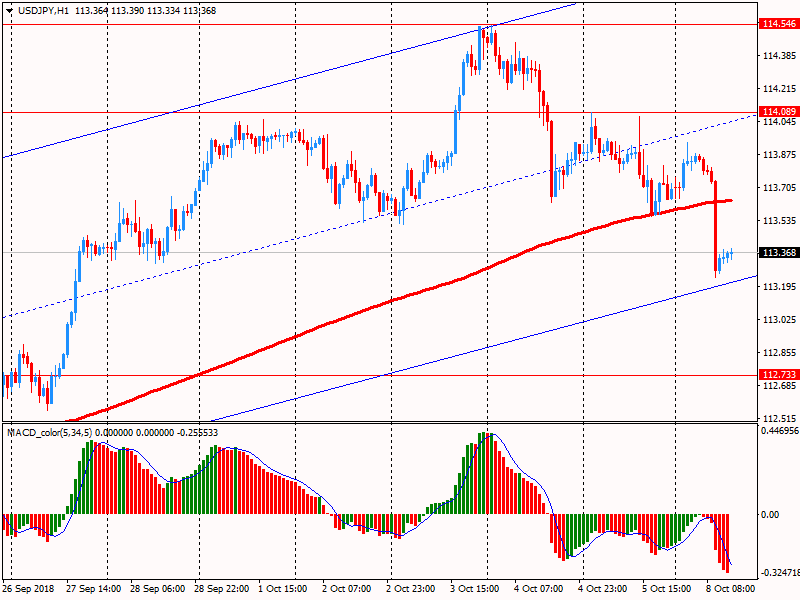Image resolution: width=800 pixels, height=600 pixels.
Task: Select the 113.025 price scale value
Action: 779,320
